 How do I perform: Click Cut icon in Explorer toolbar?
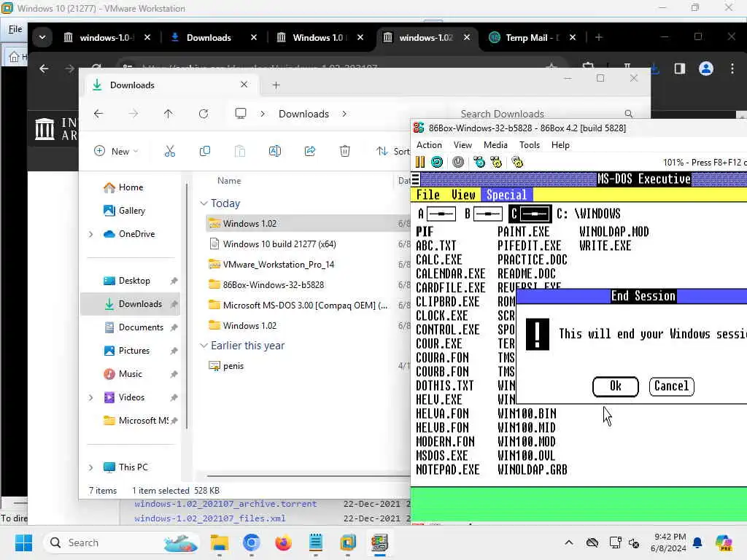pos(169,152)
